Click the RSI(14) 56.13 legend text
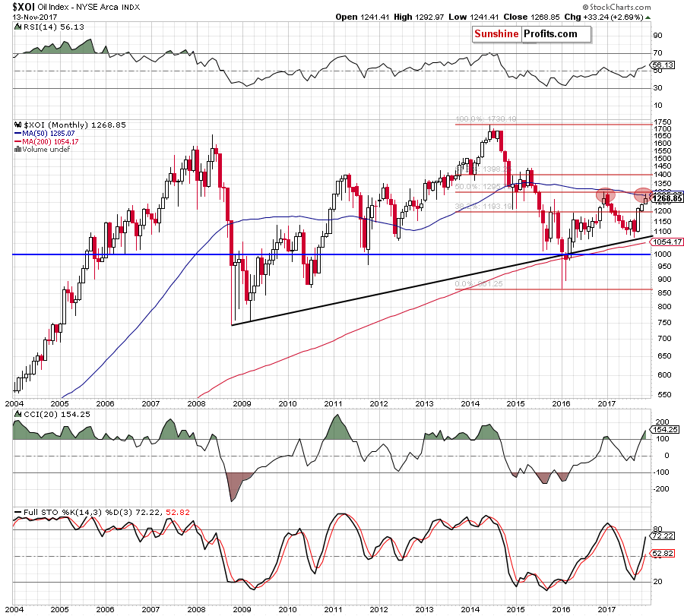The width and height of the screenshot is (684, 616). pyautogui.click(x=53, y=27)
